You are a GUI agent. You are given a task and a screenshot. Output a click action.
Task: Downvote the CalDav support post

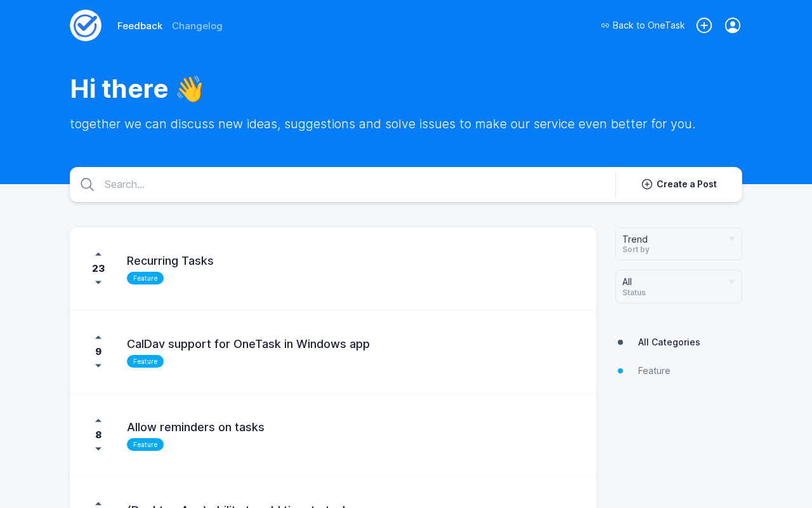tap(98, 366)
